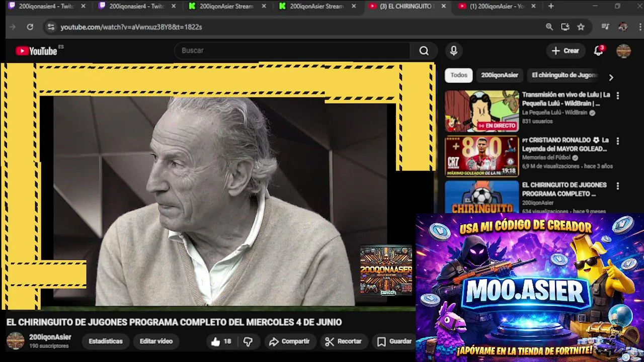Start voice search with microphone icon
644x362 pixels.
454,51
